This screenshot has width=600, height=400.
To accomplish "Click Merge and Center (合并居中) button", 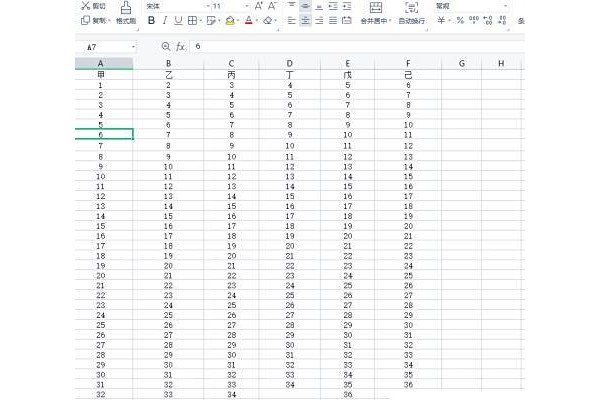I will [x=376, y=13].
